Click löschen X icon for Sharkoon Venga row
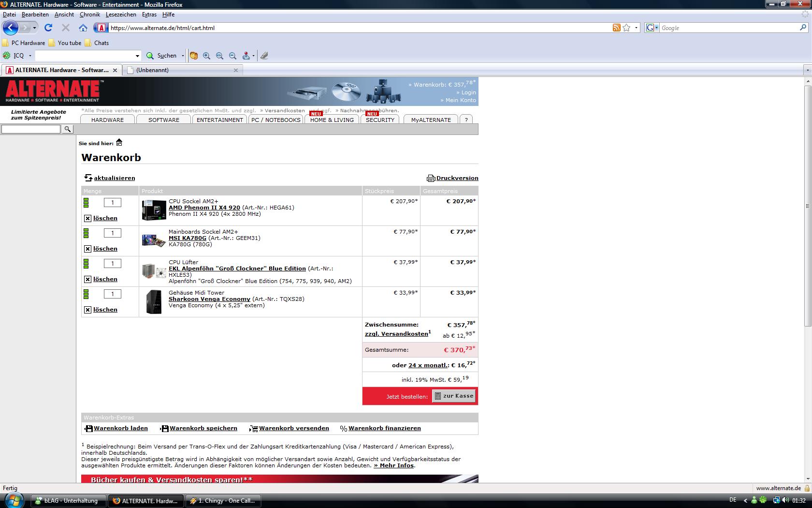Viewport: 812px width, 508px height. click(87, 310)
